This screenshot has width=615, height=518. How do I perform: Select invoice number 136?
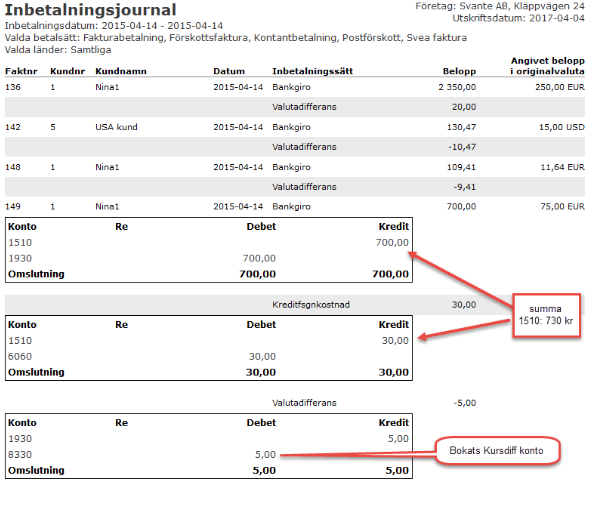13,87
